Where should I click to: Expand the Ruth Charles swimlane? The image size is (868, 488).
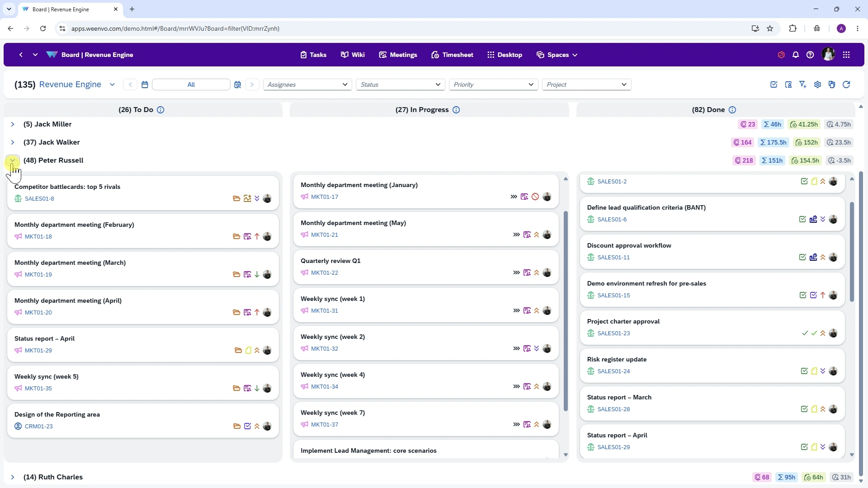click(x=13, y=477)
